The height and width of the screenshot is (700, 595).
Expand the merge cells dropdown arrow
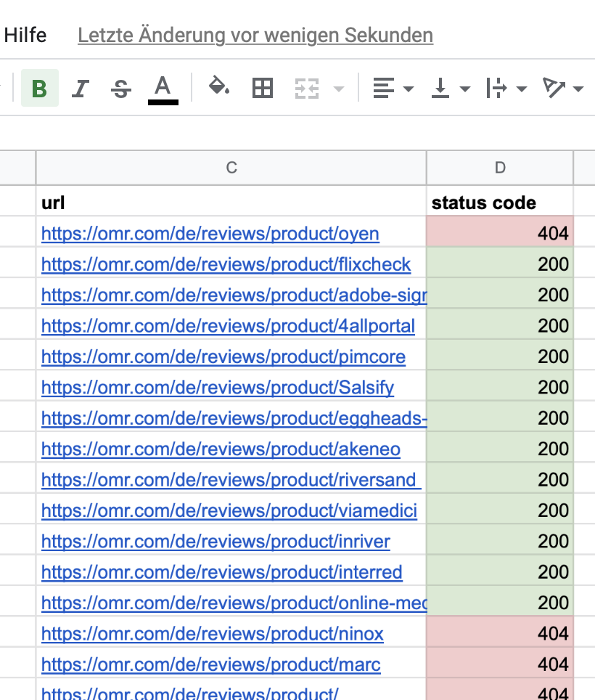(339, 89)
